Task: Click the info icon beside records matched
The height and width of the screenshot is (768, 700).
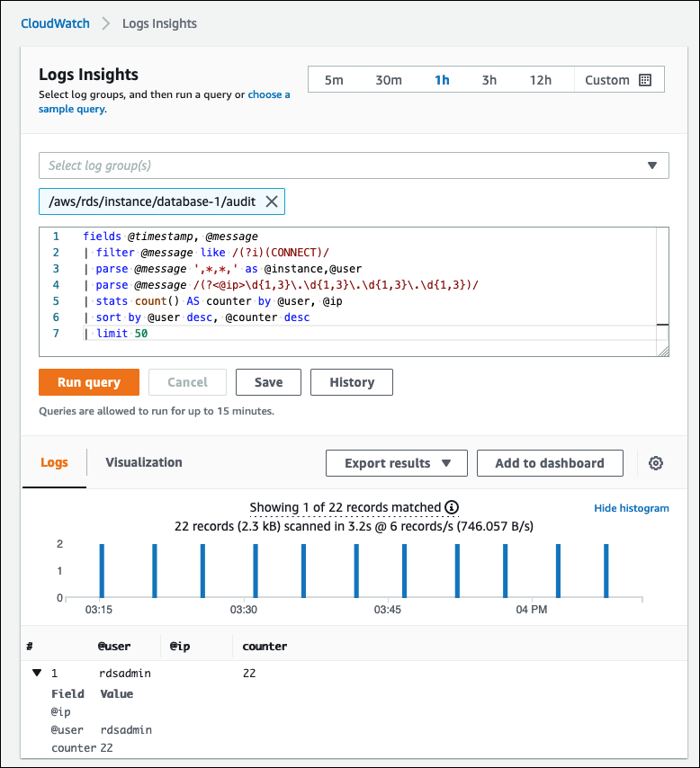Action: [452, 507]
